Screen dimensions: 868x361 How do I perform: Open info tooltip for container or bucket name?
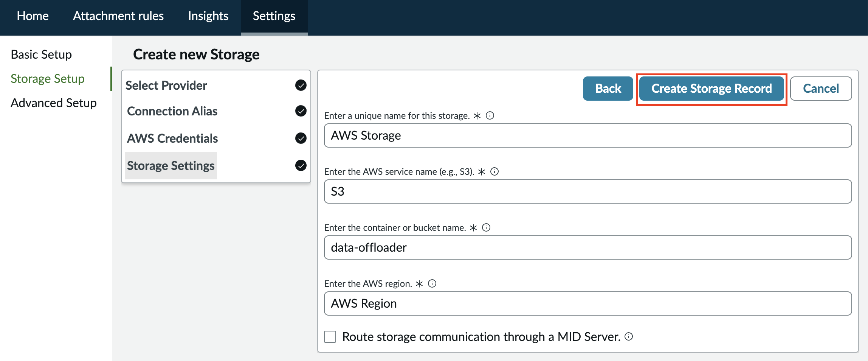[x=486, y=227]
